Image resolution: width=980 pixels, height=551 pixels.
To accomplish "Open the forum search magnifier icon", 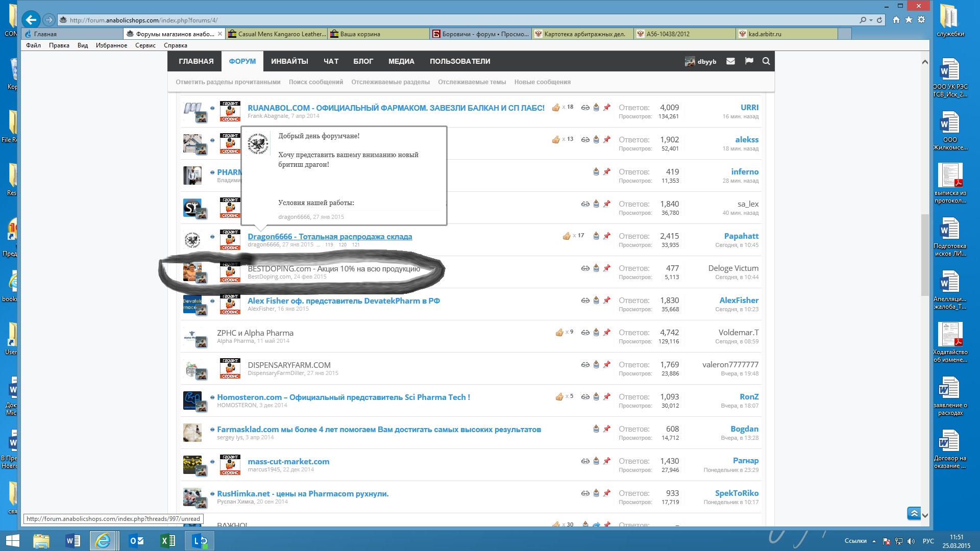I will point(766,61).
